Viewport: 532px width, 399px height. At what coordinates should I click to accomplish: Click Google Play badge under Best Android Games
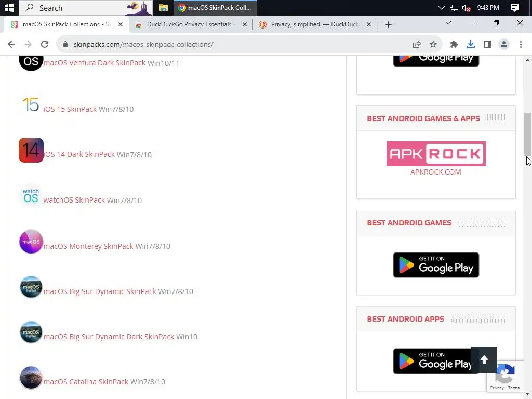coord(436,265)
